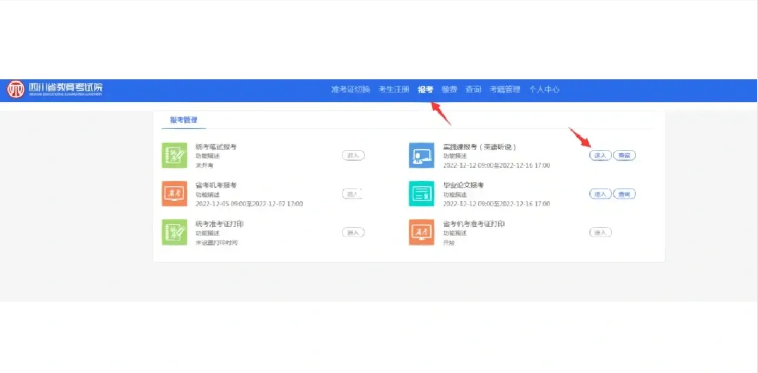Click the date range under 实践课报考
The width and height of the screenshot is (758, 373).
click(x=496, y=165)
